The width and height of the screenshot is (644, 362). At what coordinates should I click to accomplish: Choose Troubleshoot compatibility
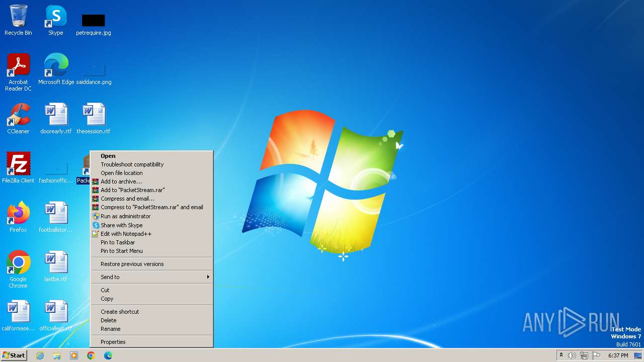(x=151, y=164)
